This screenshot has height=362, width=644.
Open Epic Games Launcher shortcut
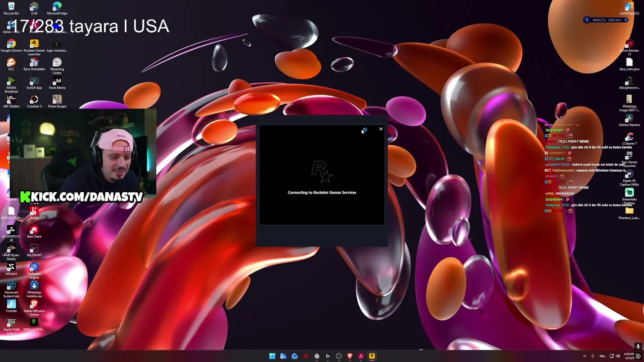[629, 159]
